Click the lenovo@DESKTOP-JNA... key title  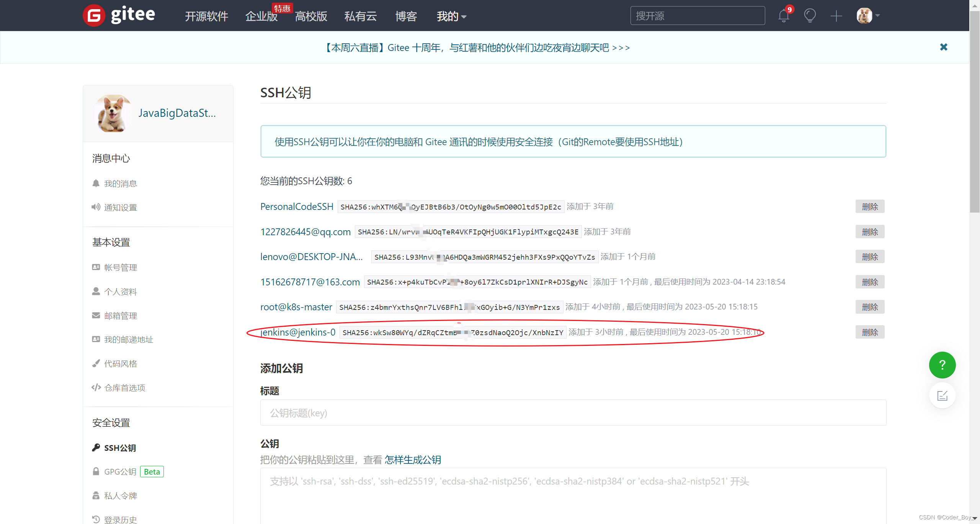[x=312, y=257]
